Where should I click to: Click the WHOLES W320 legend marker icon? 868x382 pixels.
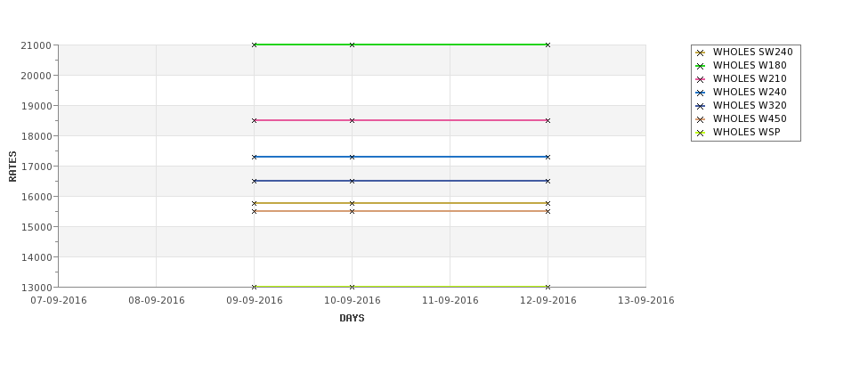click(701, 106)
